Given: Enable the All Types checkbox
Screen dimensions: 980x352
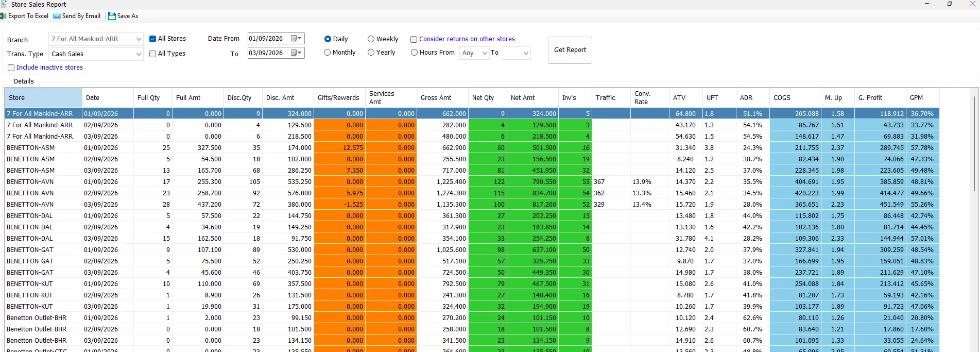Looking at the screenshot, I should (152, 54).
